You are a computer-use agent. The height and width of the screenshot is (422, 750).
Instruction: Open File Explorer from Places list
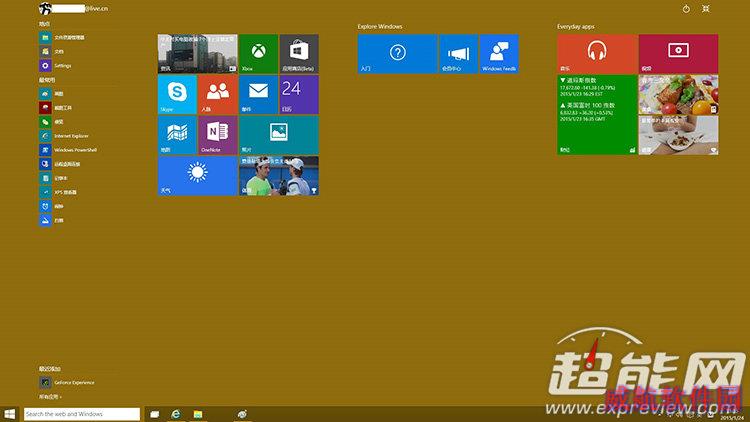point(62,37)
